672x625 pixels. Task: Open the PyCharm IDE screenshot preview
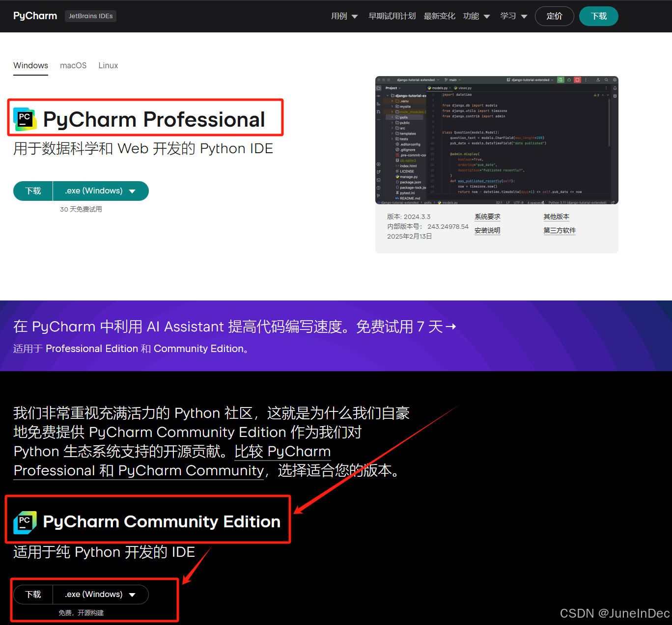[x=497, y=140]
